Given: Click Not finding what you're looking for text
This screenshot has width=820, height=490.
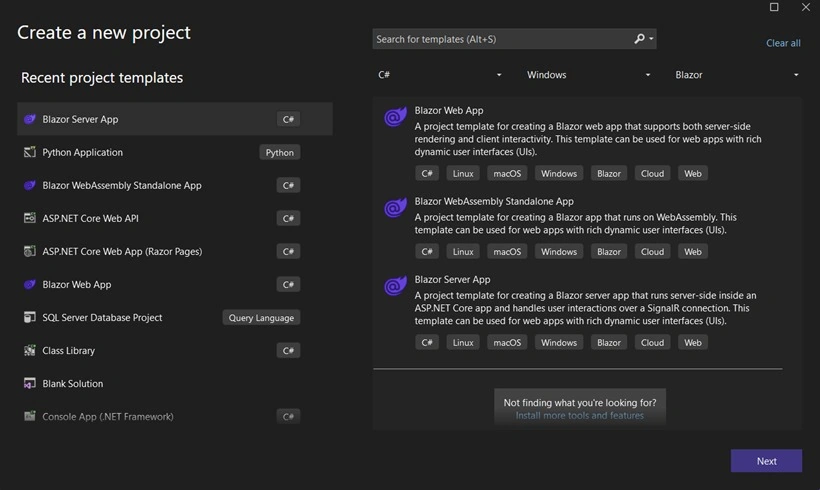Looking at the screenshot, I should [579, 403].
